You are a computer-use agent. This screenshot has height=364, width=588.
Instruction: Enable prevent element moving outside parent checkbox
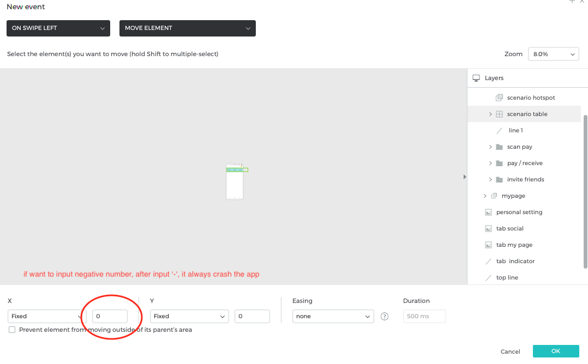12,330
